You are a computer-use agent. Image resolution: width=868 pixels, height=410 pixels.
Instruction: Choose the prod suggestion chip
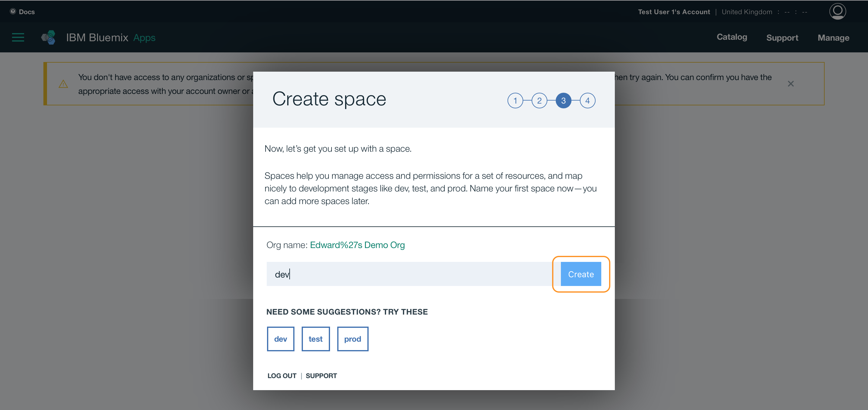click(x=352, y=339)
